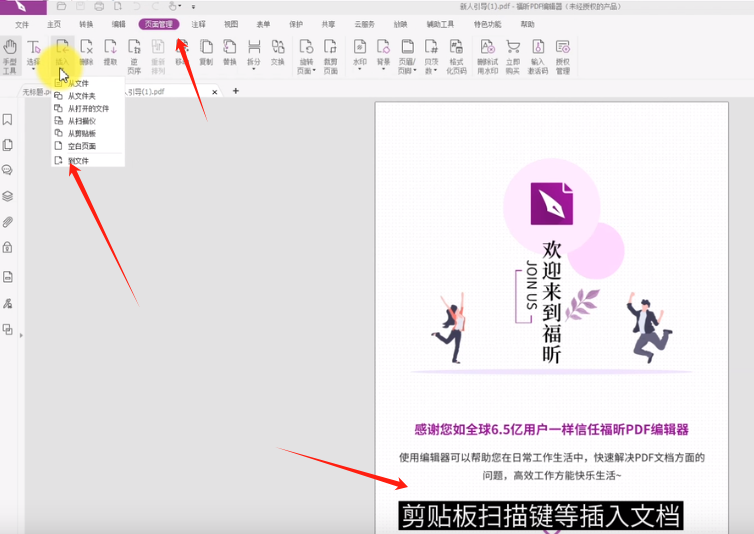The image size is (754, 534).
Task: Open the Layers panel in left sidebar
Action: (7, 196)
